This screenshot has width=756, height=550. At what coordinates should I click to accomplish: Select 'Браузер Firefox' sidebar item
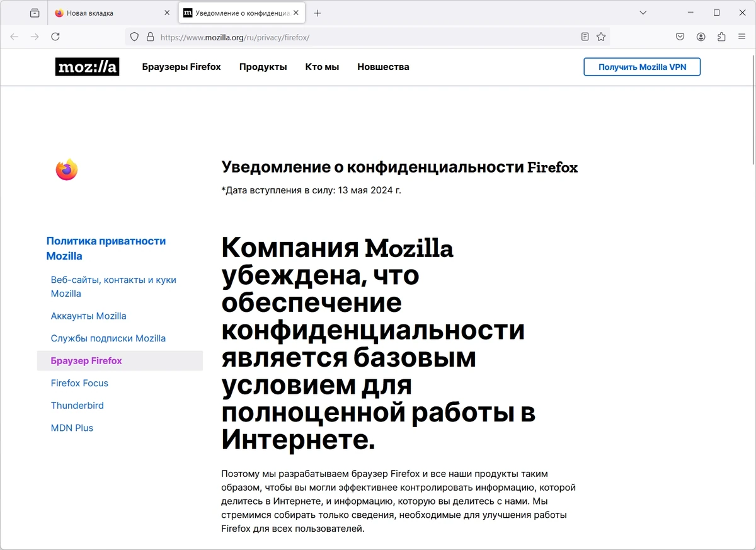coord(120,360)
